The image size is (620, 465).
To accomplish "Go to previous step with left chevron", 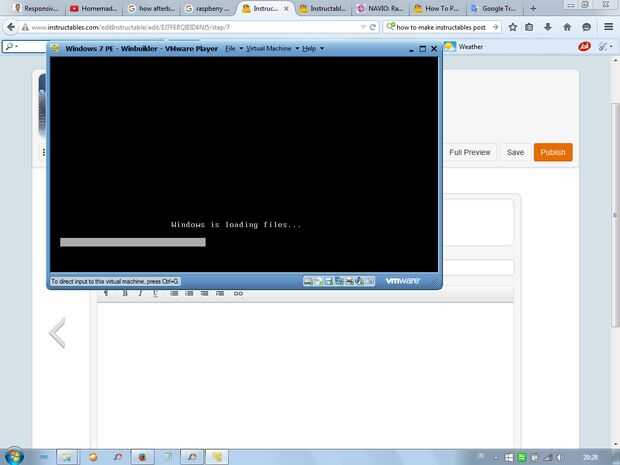I will tap(58, 333).
